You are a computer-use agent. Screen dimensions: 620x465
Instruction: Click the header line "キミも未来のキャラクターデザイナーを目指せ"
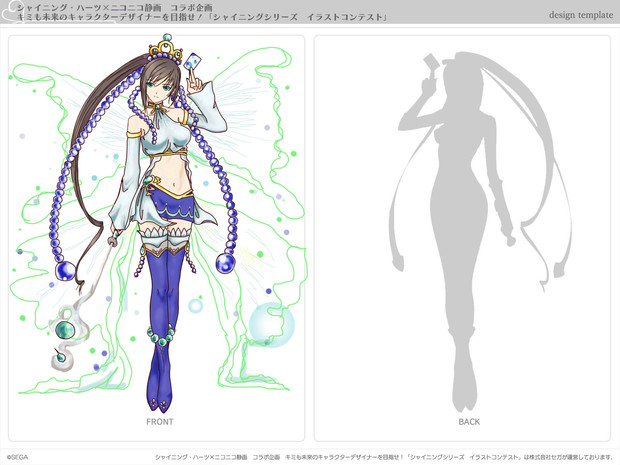[x=202, y=17]
